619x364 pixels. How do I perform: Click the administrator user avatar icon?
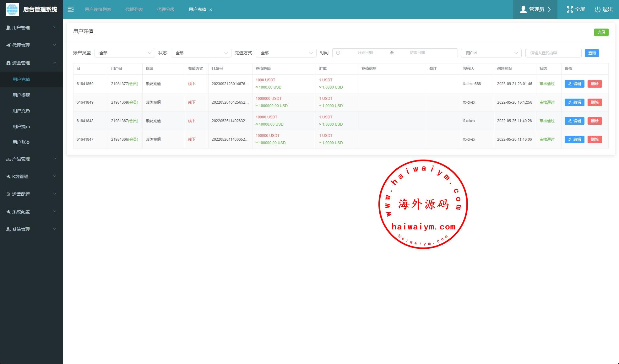[523, 9]
